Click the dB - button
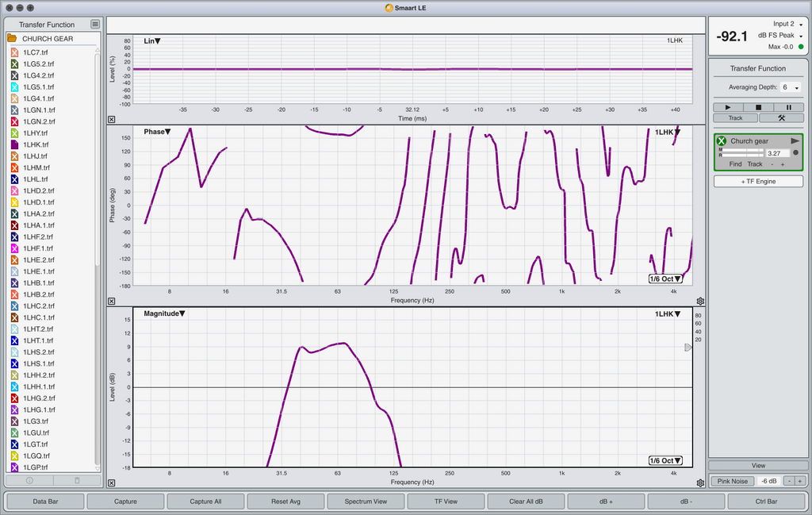The image size is (812, 515). 686,501
